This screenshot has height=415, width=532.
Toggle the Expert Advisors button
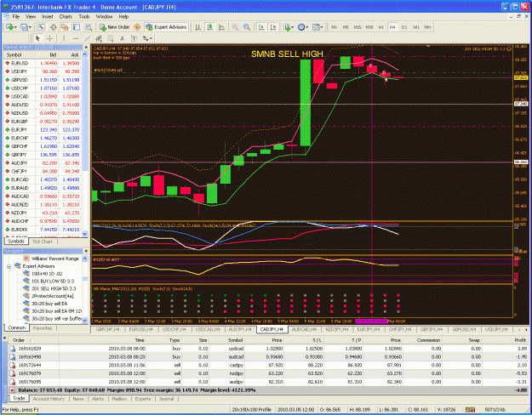[x=166, y=27]
